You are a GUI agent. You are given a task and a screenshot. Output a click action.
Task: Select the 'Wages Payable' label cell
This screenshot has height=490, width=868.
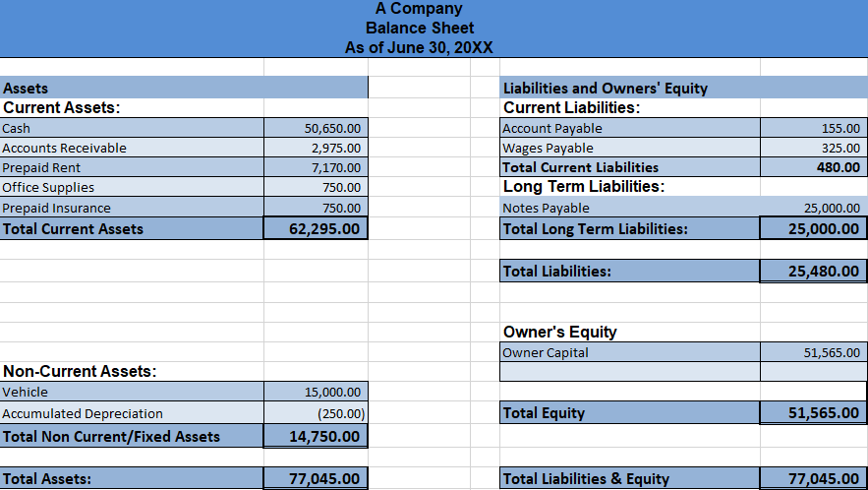[x=630, y=148]
